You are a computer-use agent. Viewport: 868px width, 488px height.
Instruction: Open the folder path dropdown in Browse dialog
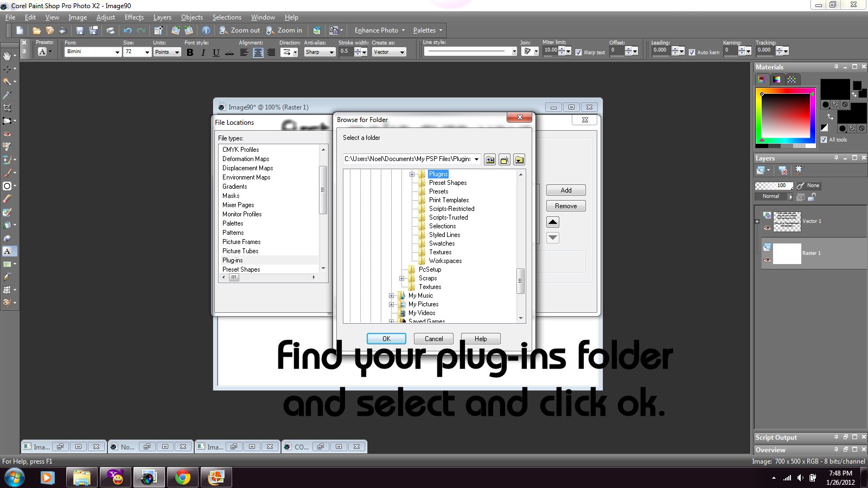point(476,159)
